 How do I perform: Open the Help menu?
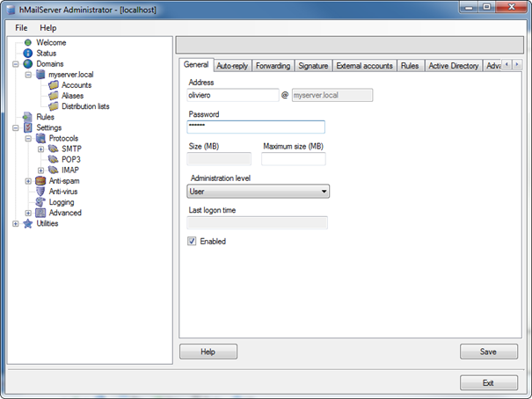click(48, 28)
